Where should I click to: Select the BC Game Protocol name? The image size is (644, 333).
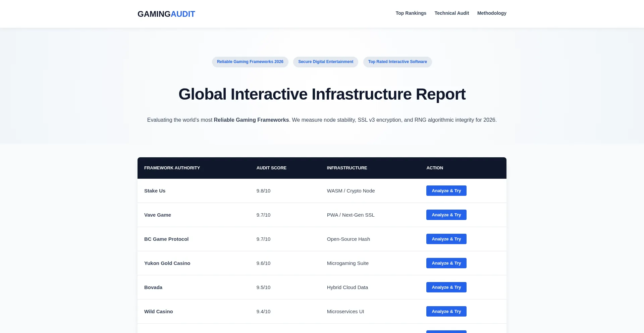166,239
